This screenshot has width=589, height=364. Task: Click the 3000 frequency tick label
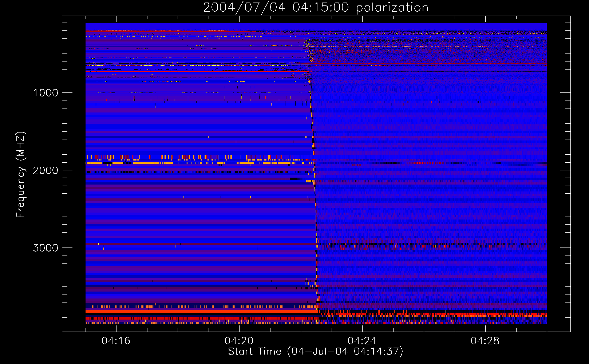pyautogui.click(x=46, y=248)
